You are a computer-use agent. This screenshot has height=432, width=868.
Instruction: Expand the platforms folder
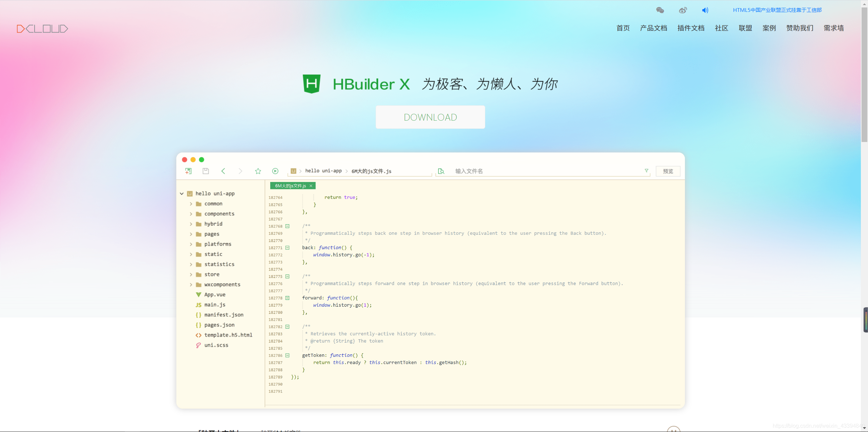[x=191, y=244]
